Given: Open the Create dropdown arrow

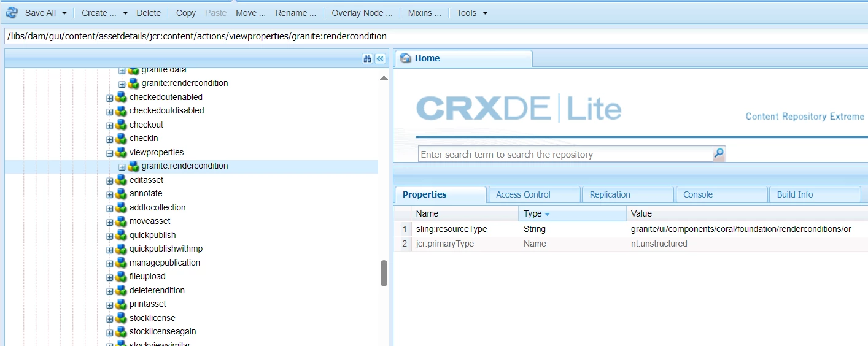Looking at the screenshot, I should 125,13.
